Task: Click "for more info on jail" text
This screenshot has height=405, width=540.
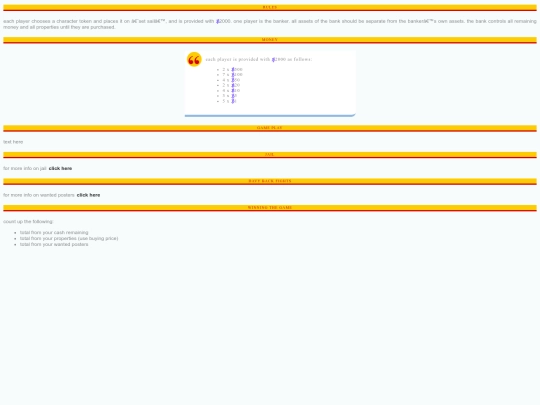Action: click(x=25, y=168)
